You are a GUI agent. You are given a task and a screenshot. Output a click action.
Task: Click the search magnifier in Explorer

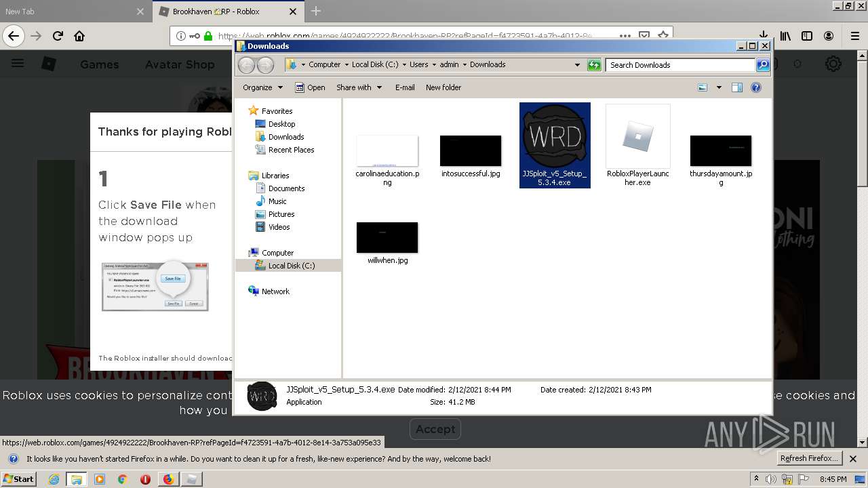click(763, 65)
